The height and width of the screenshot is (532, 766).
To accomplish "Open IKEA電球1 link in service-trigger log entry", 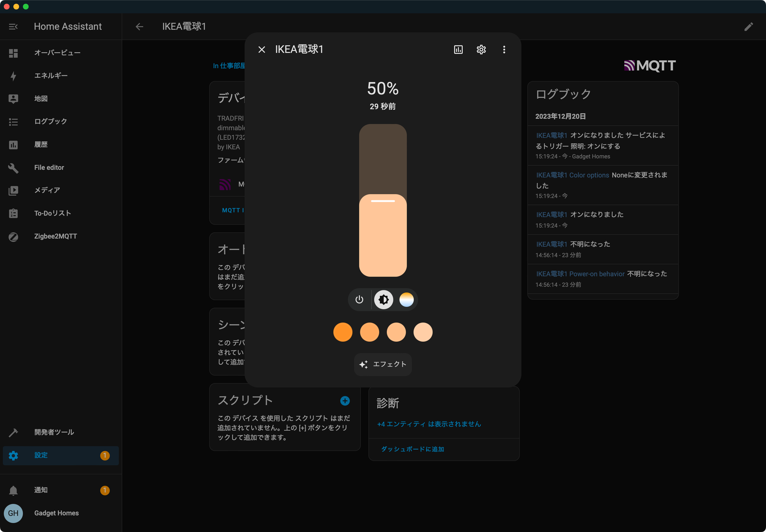I will (x=552, y=136).
